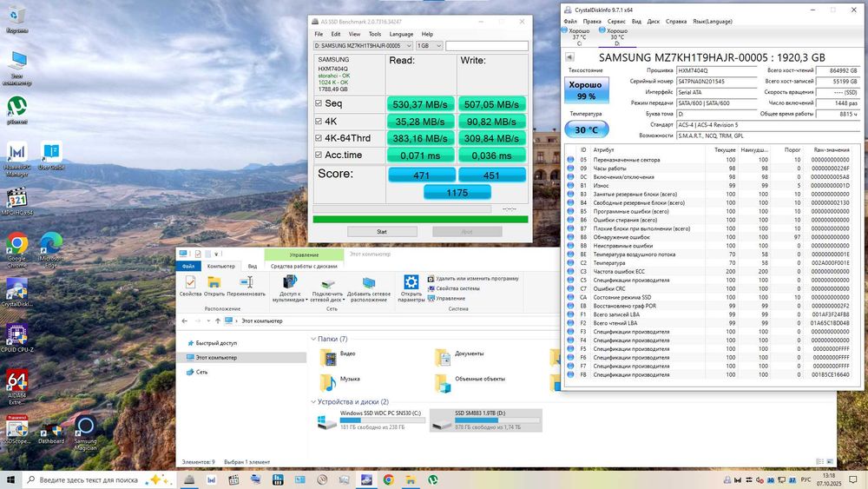Select disk C: tab in CrystalDiskInfo
The width and height of the screenshot is (868, 489).
click(x=577, y=36)
